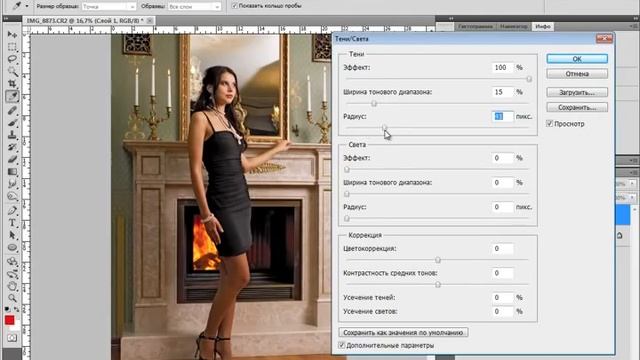Open the eyedropper tool preset picker arrow

tap(27, 6)
